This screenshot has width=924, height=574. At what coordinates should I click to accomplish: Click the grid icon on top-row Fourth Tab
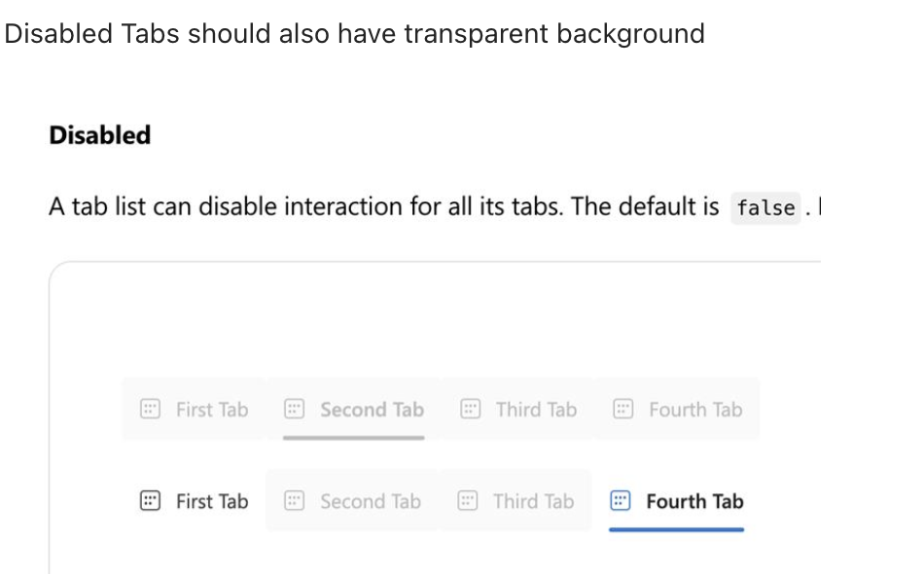pyautogui.click(x=622, y=410)
